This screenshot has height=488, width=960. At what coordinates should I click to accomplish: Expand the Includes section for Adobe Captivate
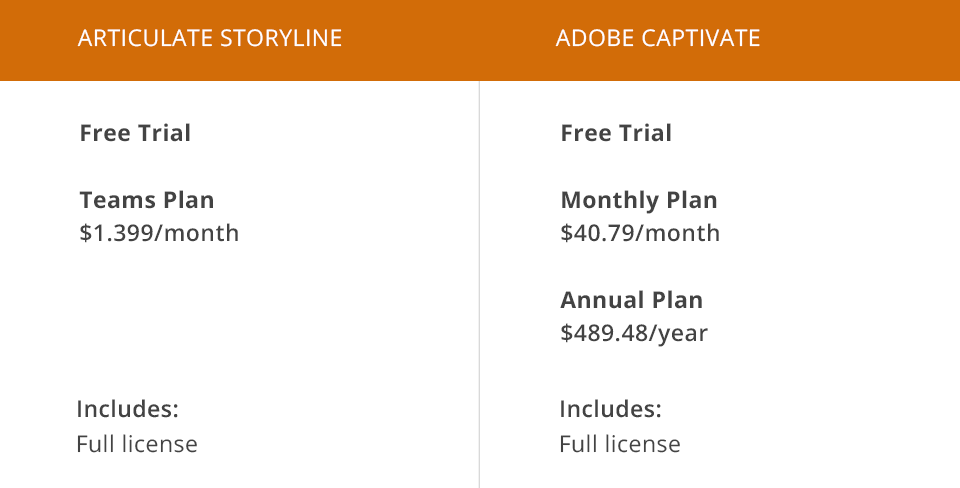[x=610, y=409]
